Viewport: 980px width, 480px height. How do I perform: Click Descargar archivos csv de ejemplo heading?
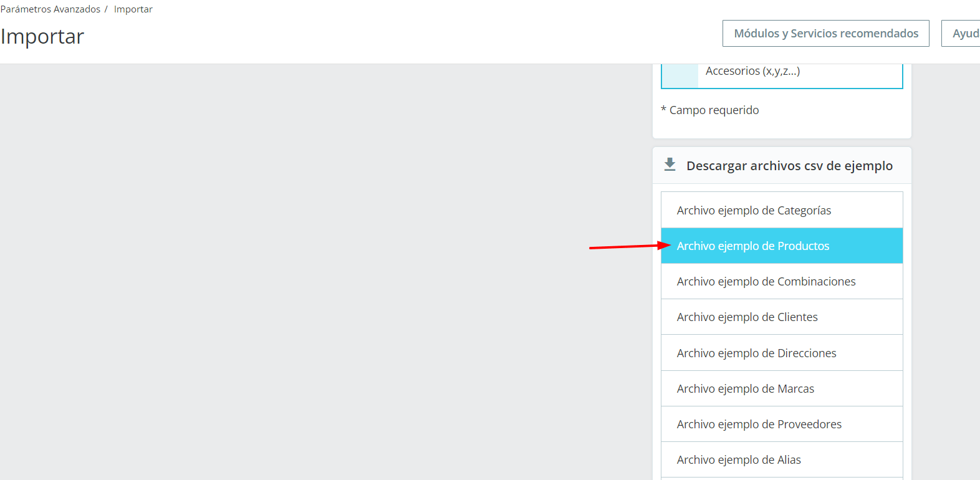pyautogui.click(x=789, y=166)
